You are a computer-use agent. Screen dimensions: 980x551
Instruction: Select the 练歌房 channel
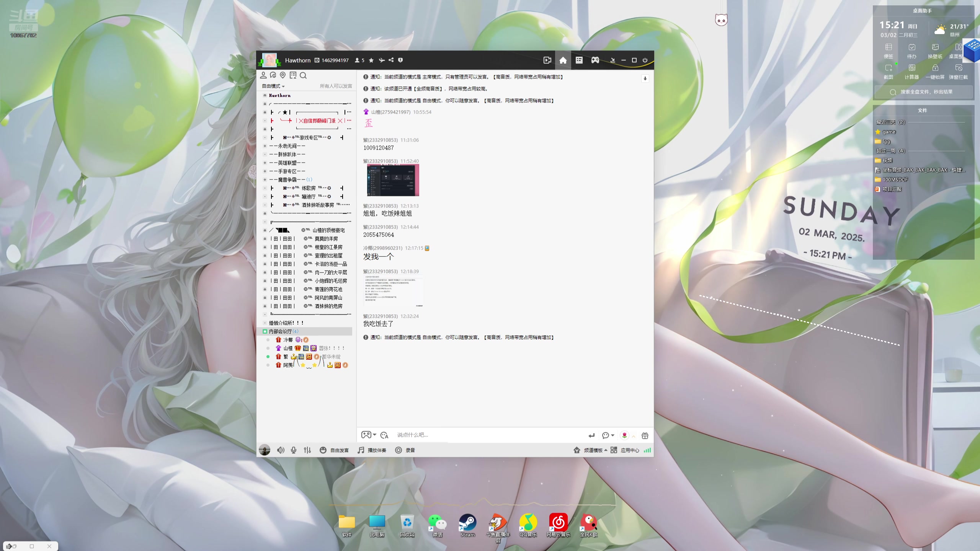pos(309,188)
